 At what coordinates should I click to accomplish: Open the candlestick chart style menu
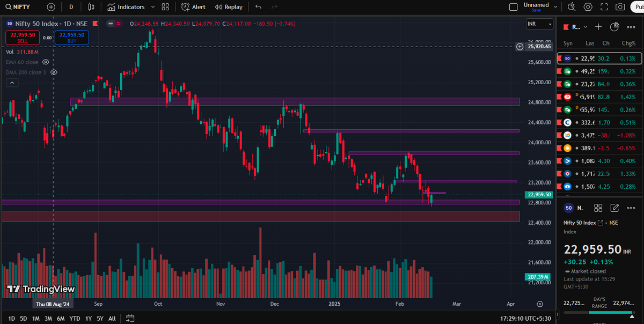[91, 7]
